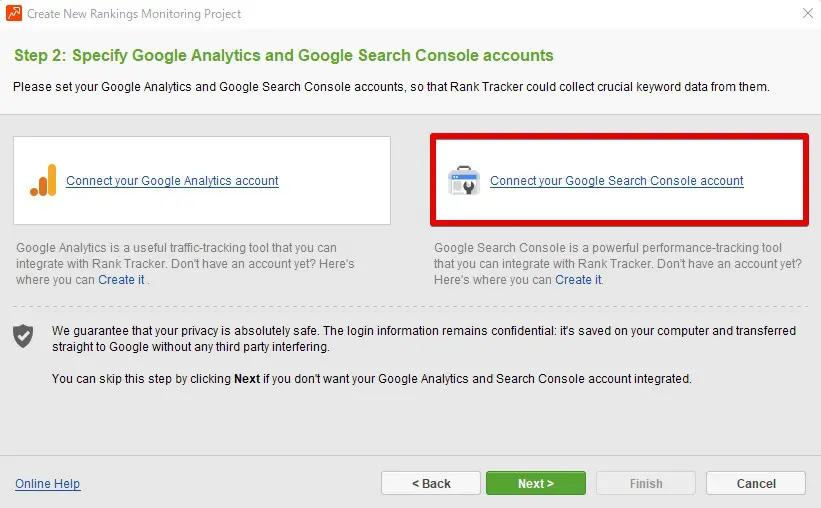Image resolution: width=821 pixels, height=508 pixels.
Task: Click Create it link under Google Analytics description
Action: tap(121, 280)
